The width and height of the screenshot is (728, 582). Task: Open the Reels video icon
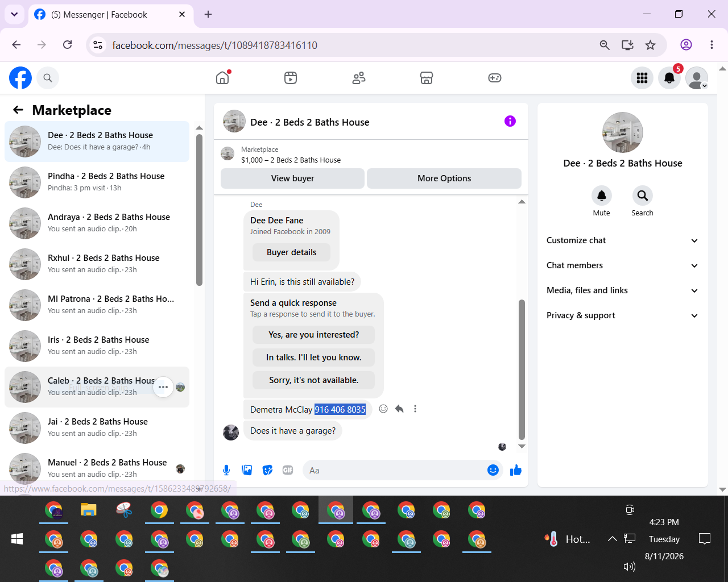pyautogui.click(x=291, y=78)
